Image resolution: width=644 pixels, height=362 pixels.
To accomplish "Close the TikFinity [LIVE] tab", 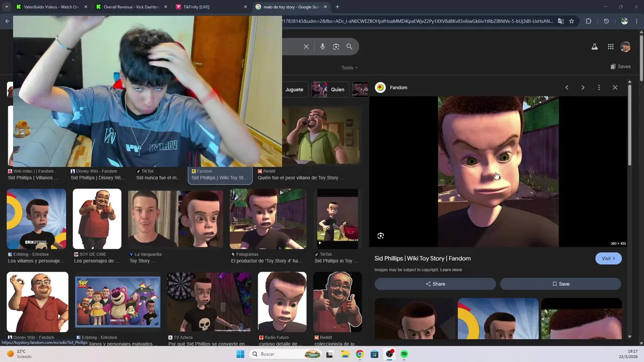I will (x=246, y=7).
